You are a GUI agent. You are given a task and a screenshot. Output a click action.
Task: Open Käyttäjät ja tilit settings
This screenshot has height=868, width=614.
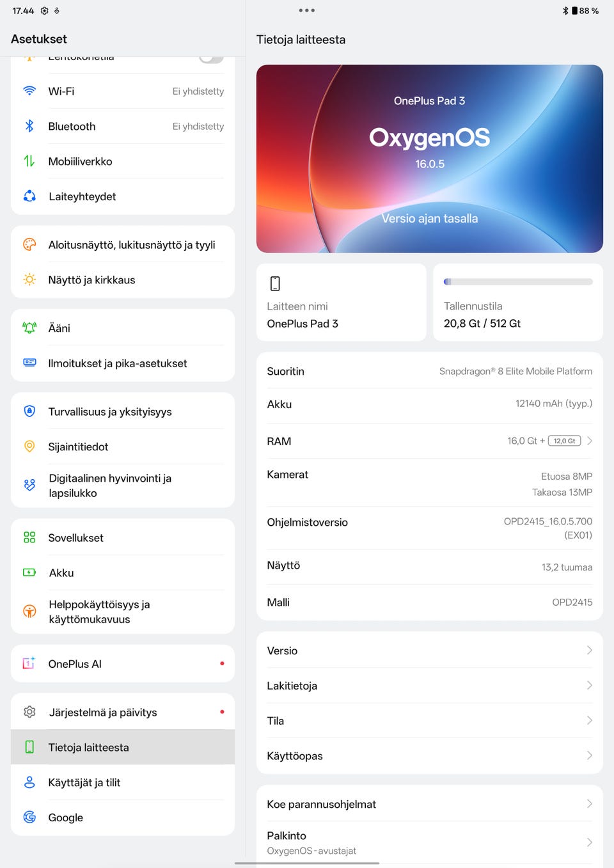(123, 782)
